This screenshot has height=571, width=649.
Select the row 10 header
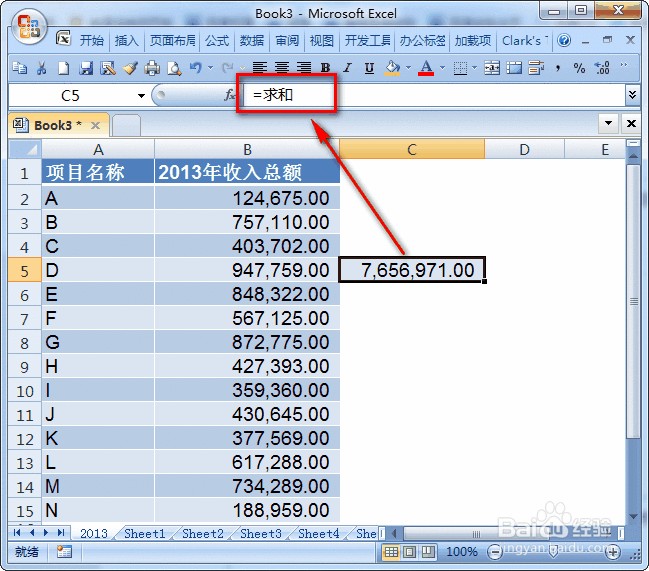tap(25, 391)
